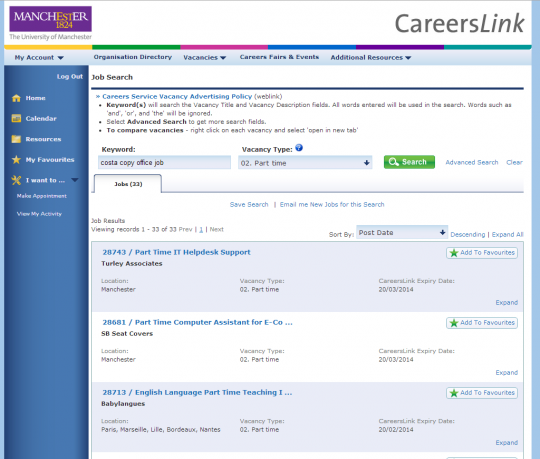Screen dimensions: 540x459
Task: Click page number 1 in pagination
Action: coord(201,229)
